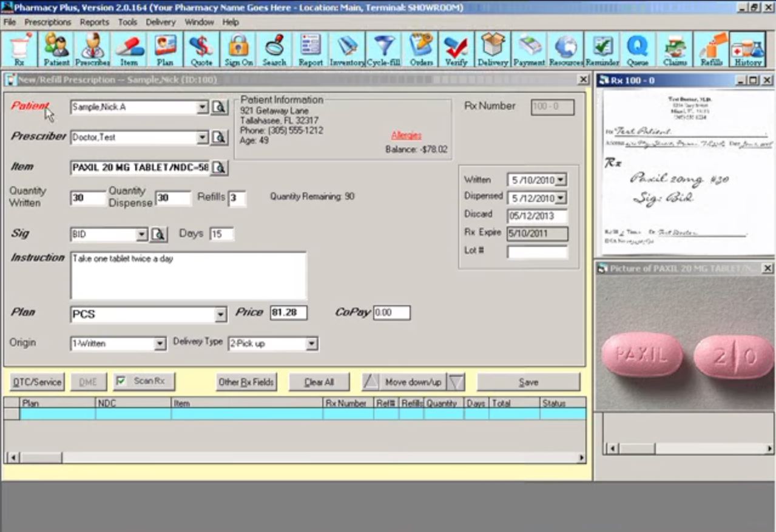The image size is (776, 532).
Task: Click the Refills input field
Action: [237, 198]
